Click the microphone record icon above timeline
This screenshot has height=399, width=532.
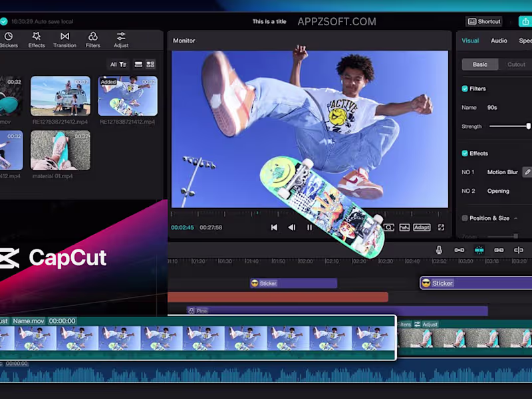pos(439,250)
